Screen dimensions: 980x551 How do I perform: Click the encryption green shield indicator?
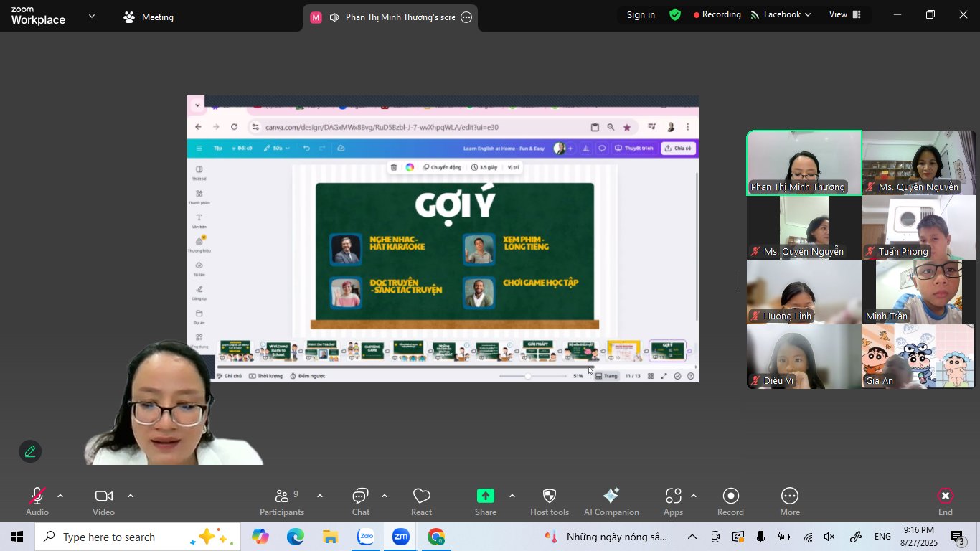click(x=675, y=14)
